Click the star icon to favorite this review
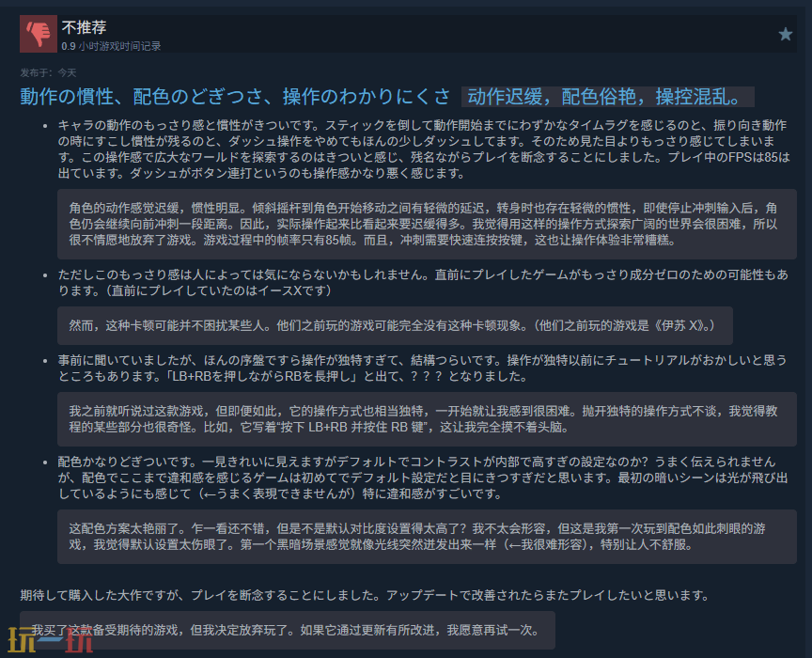The height and width of the screenshot is (658, 812). pyautogui.click(x=786, y=35)
